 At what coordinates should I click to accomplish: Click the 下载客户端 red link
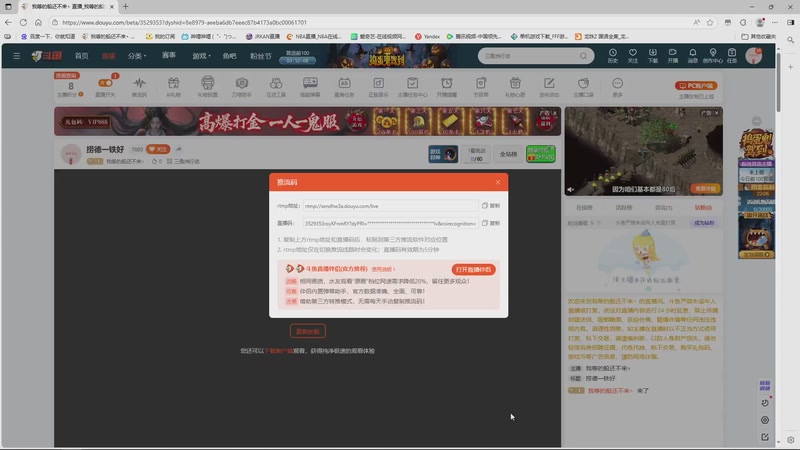point(279,351)
